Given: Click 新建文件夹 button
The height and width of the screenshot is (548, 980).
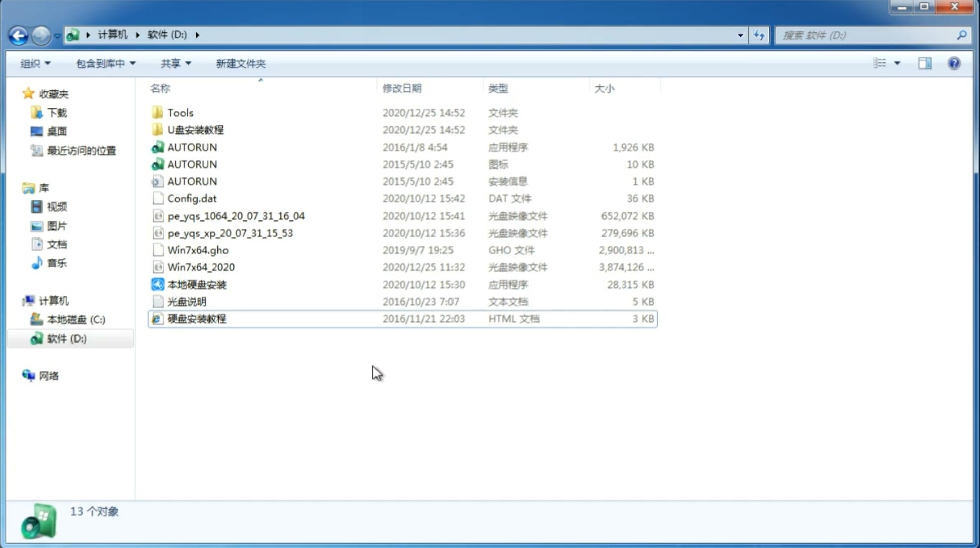Looking at the screenshot, I should click(240, 63).
